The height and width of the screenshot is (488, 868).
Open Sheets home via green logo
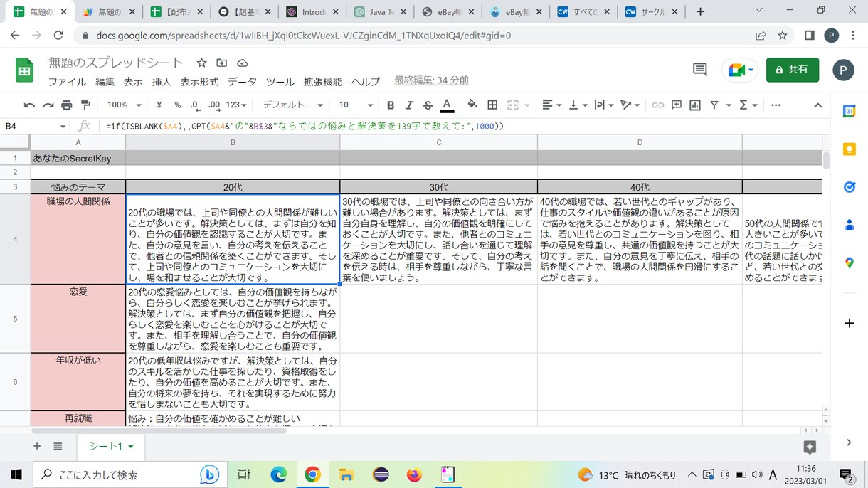(25, 70)
